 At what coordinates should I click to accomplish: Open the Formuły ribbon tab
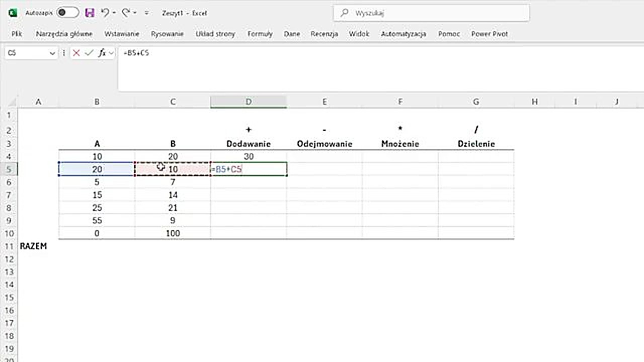(260, 34)
